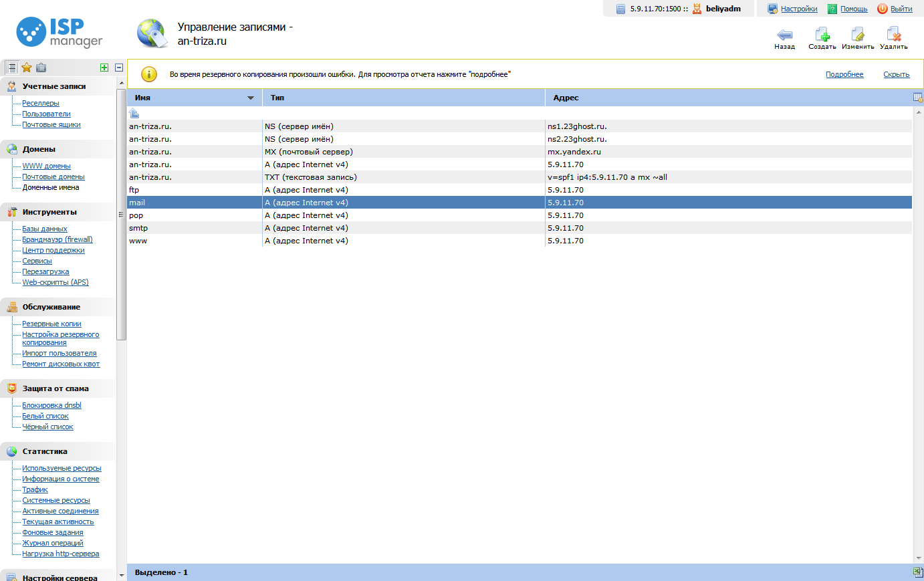Open Web-скрипты (APS)
The image size is (924, 581).
point(55,282)
